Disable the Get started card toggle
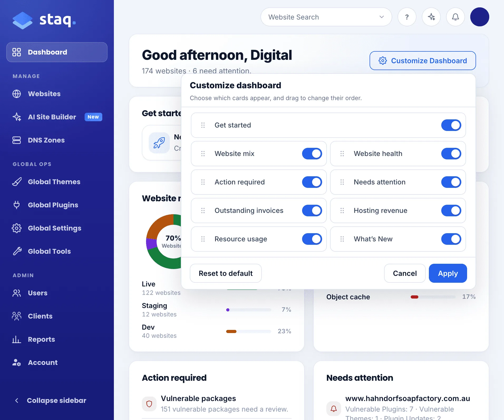Viewport: 504px width, 420px height. [x=451, y=125]
